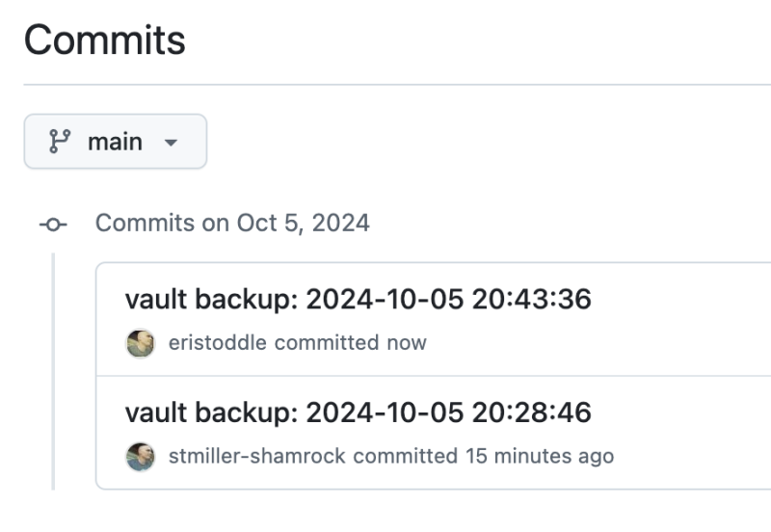Visit the eristoddle user profile link
The width and height of the screenshot is (771, 532).
(218, 343)
